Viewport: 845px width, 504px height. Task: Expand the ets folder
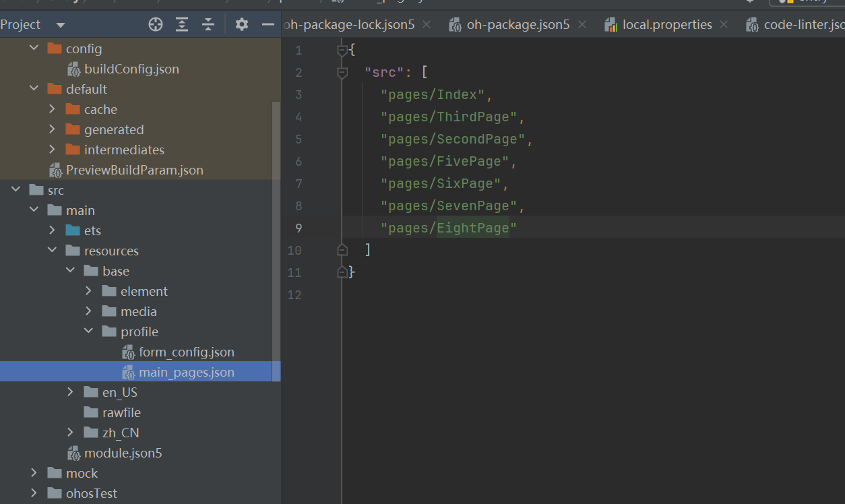pos(52,230)
